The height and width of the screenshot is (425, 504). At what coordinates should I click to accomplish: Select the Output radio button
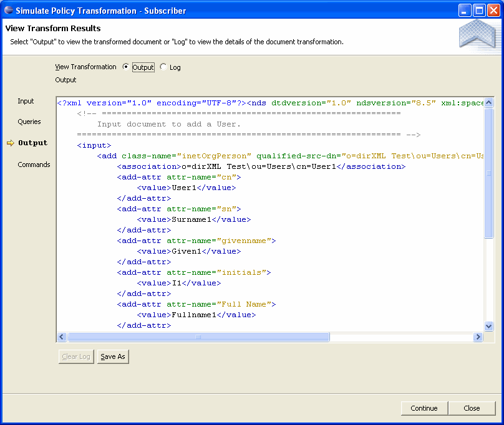pos(126,67)
